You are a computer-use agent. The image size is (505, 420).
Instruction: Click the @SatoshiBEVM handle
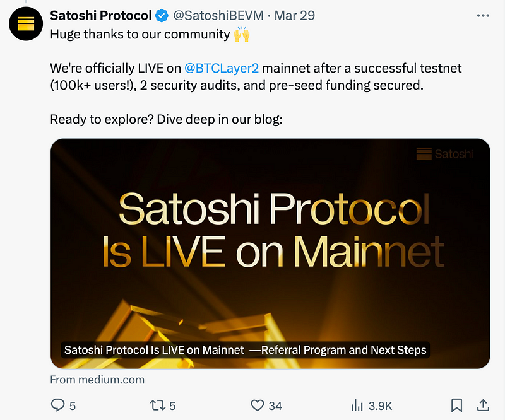pos(218,15)
